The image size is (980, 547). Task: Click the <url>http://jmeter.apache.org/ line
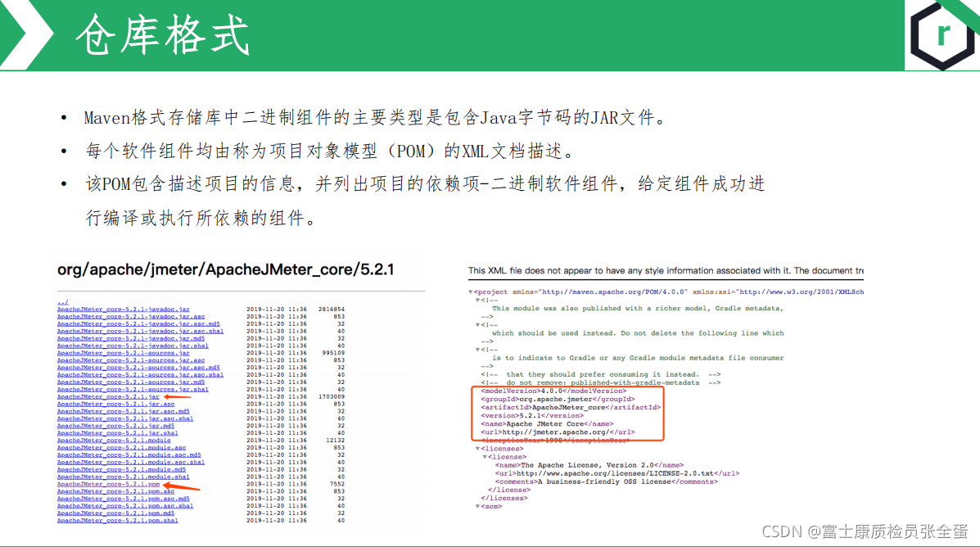(x=558, y=432)
